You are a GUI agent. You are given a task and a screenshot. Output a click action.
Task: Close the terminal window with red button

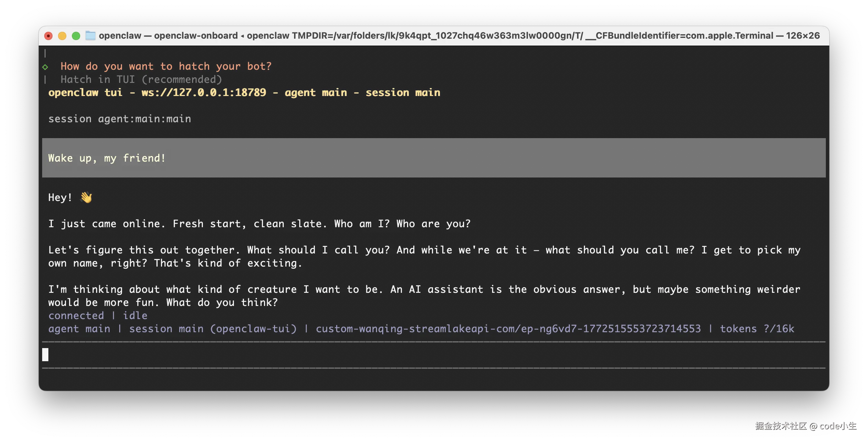pos(48,36)
